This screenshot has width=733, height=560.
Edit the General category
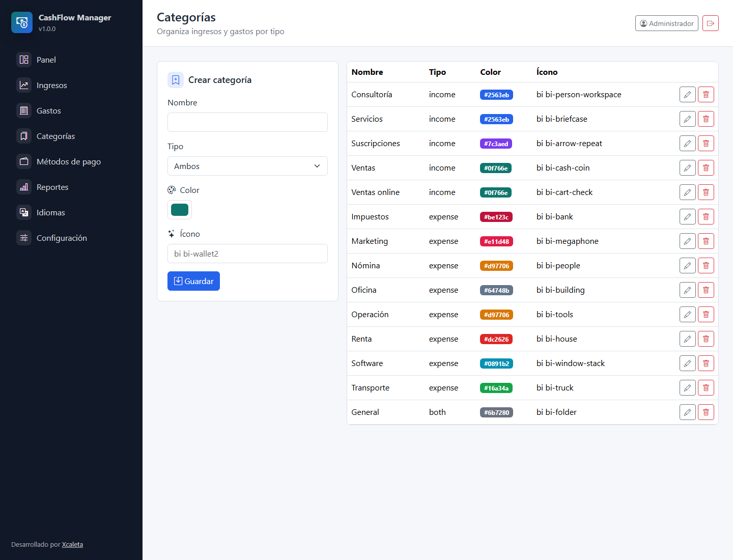click(687, 412)
